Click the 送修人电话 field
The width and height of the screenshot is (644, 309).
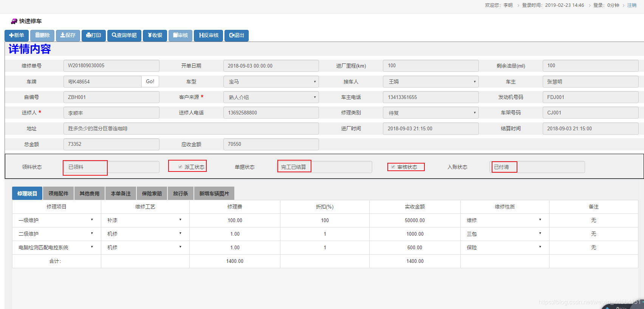click(271, 113)
